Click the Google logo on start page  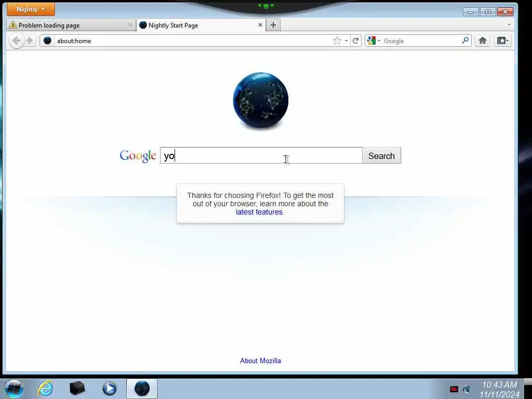(138, 156)
